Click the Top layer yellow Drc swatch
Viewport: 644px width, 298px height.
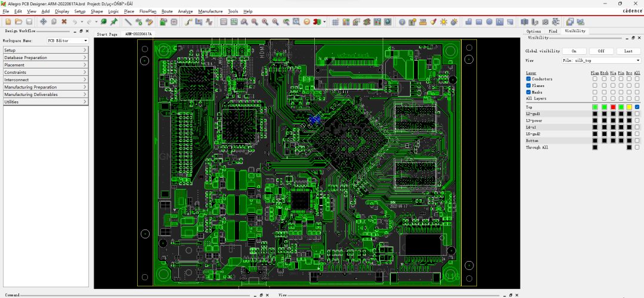629,107
